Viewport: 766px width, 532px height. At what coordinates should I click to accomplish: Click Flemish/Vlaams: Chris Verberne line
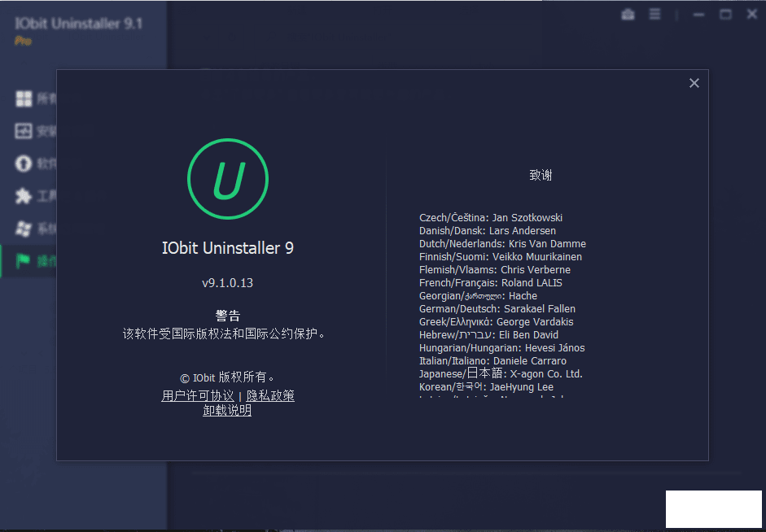coord(494,269)
